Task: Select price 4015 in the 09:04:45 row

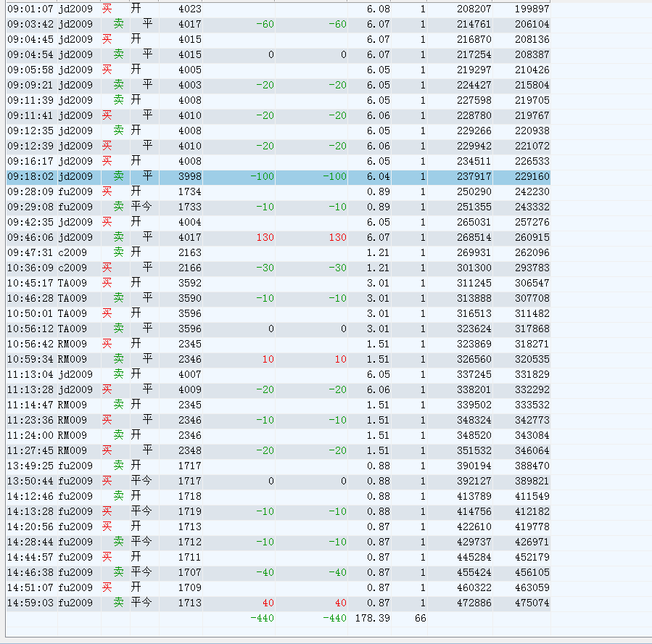Action: [189, 39]
